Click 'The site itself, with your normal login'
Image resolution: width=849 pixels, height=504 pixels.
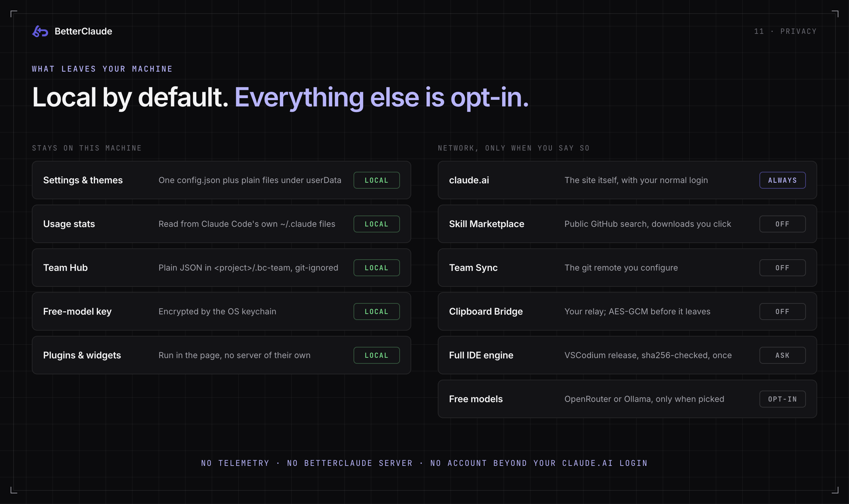[x=636, y=180]
